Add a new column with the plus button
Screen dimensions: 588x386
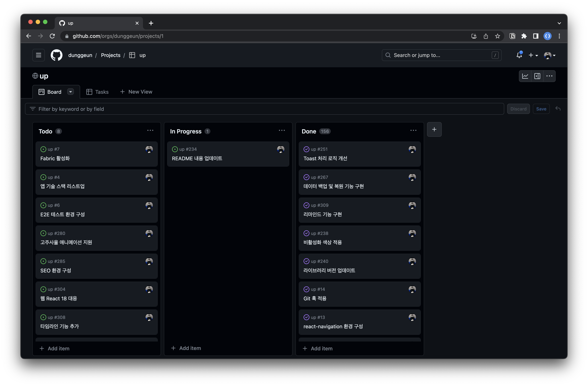(434, 129)
